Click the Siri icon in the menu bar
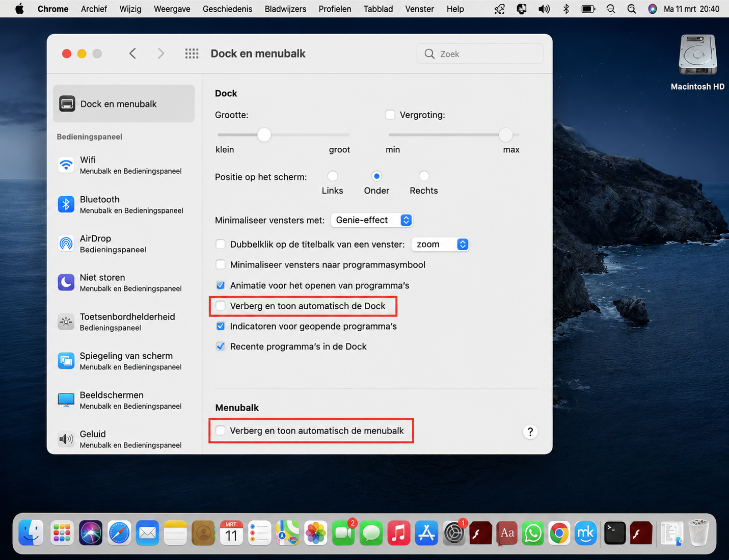Image resolution: width=729 pixels, height=560 pixels. click(x=652, y=9)
